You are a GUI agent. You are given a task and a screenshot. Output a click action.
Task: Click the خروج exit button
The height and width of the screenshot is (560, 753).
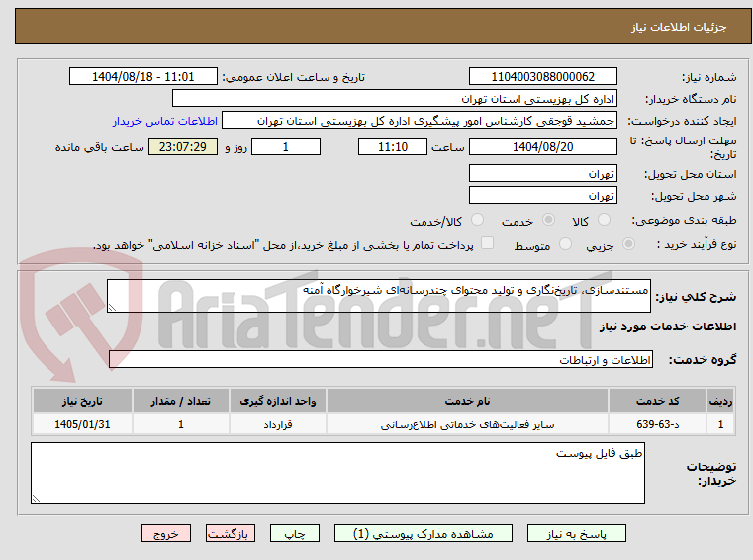point(165,533)
